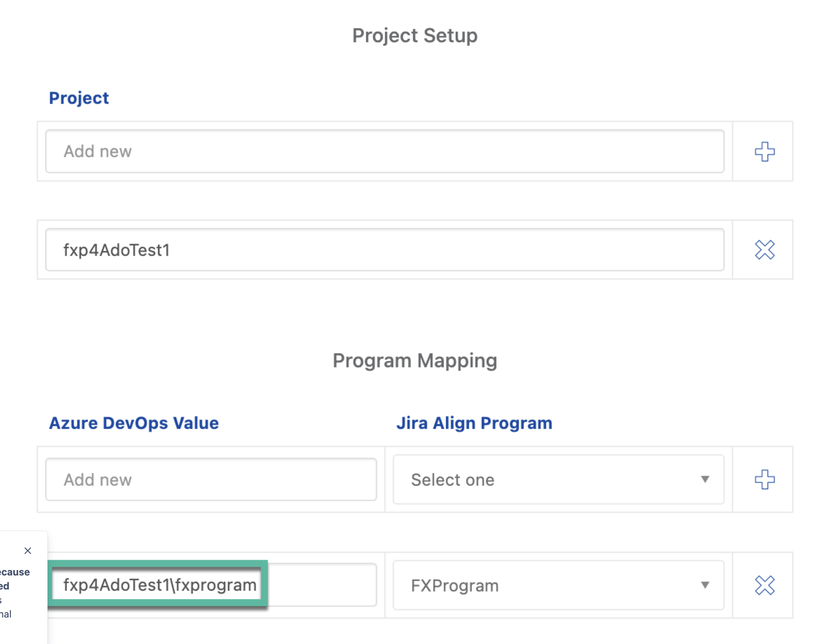Screen dimensions: 816x644
Task: Click the 'Project' column heading
Action: pos(79,98)
